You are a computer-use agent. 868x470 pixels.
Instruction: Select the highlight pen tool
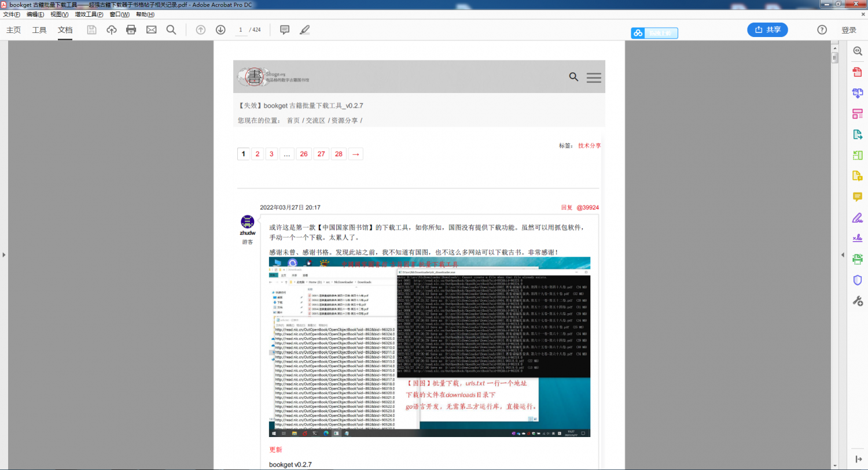coord(305,29)
